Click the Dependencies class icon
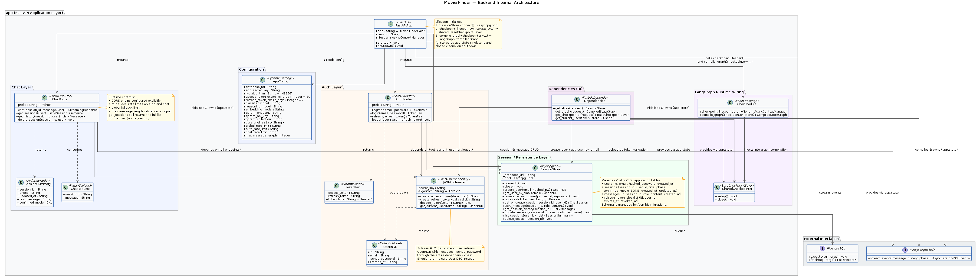 577,99
